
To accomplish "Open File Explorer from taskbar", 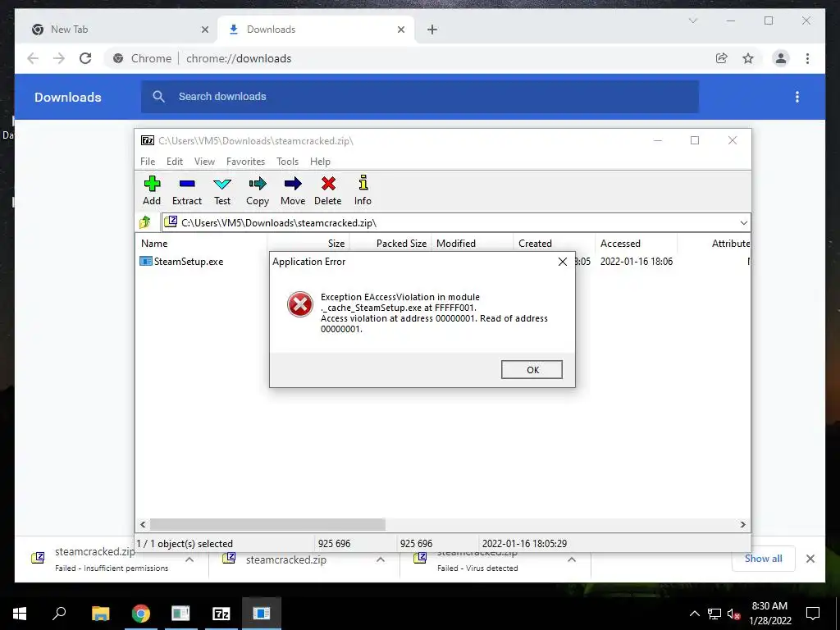I will point(100,614).
